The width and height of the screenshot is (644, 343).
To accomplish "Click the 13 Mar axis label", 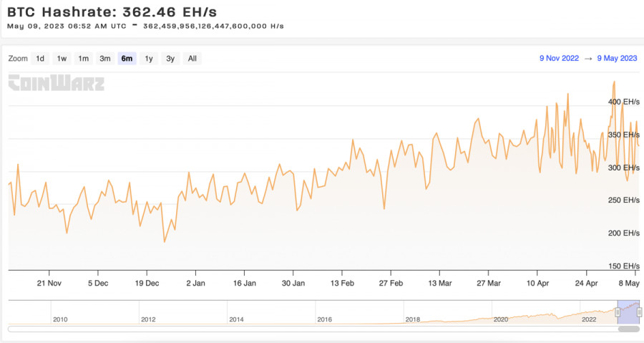I will pyautogui.click(x=440, y=283).
